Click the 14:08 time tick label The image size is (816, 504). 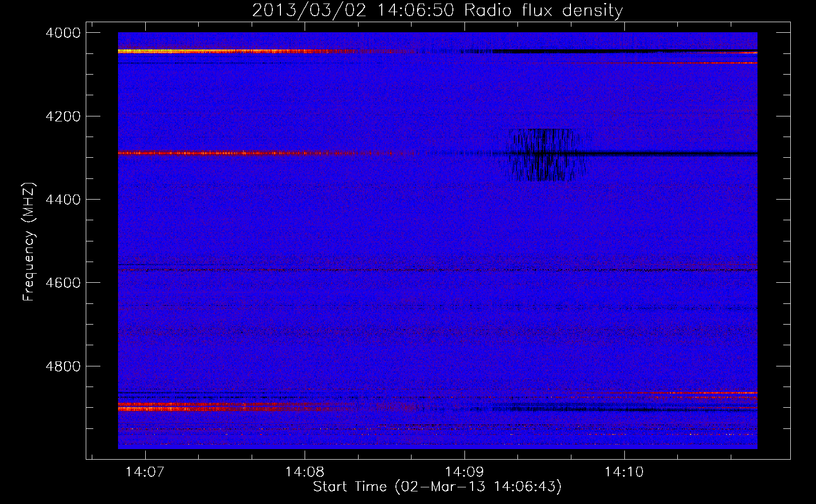pyautogui.click(x=305, y=472)
